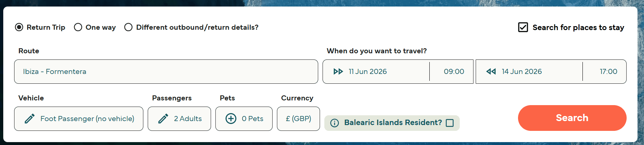Tick the Balearic Islands Resident checkbox
The height and width of the screenshot is (145, 644).
click(450, 123)
